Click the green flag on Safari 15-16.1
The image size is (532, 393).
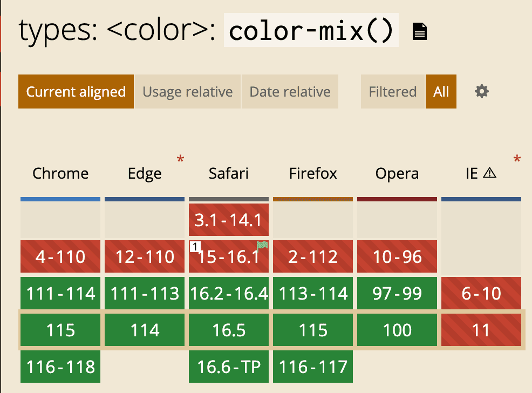pyautogui.click(x=262, y=246)
